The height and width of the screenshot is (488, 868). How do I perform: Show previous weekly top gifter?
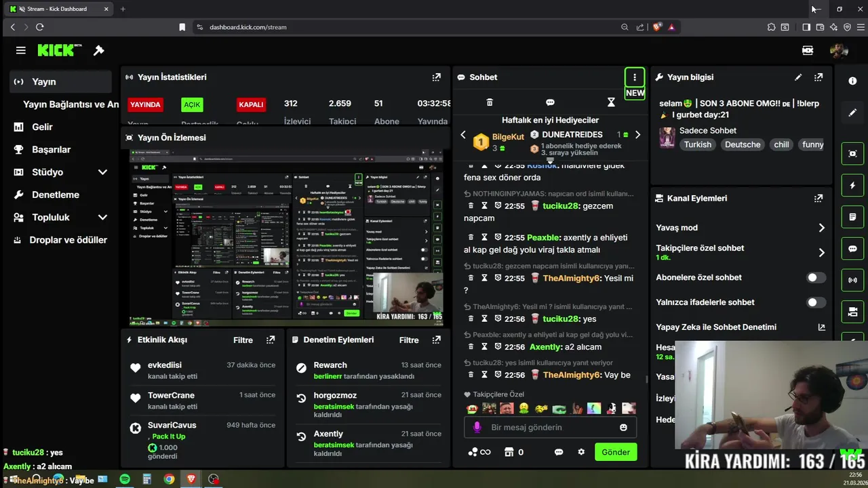(463, 135)
